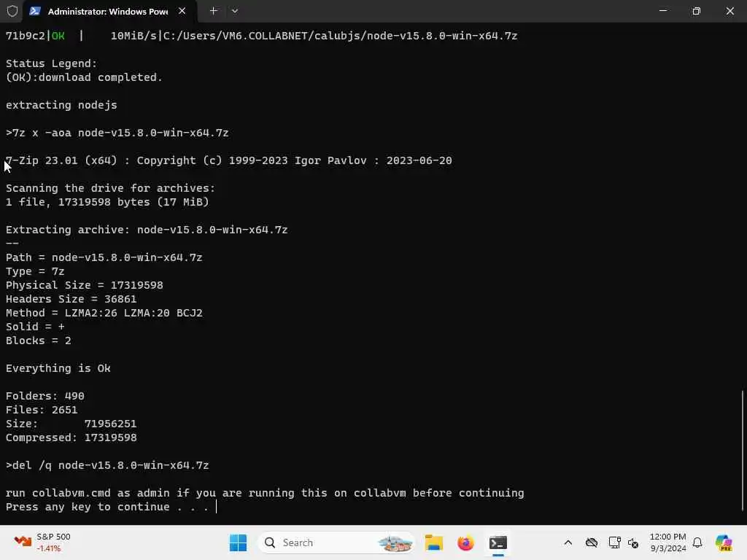Viewport: 747px width, 560px height.
Task: Click the muted volume tray icon
Action: [632, 542]
